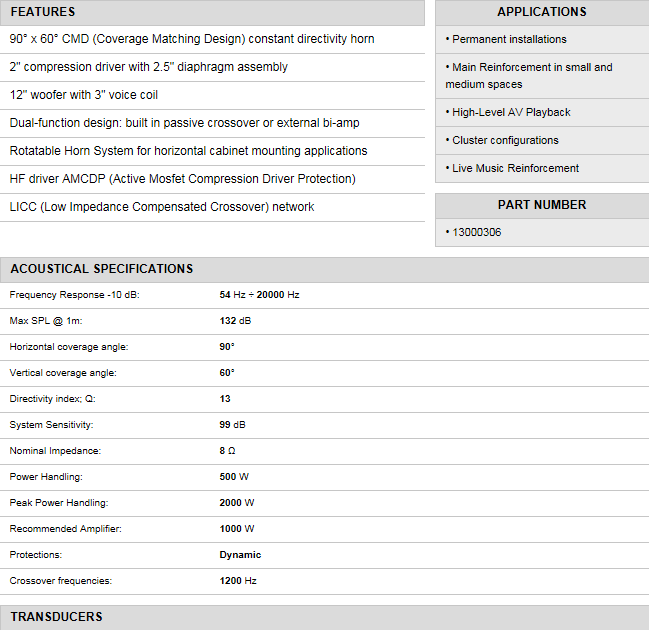
Task: Click the 90° x 60° CMD horn feature
Action: click(192, 39)
